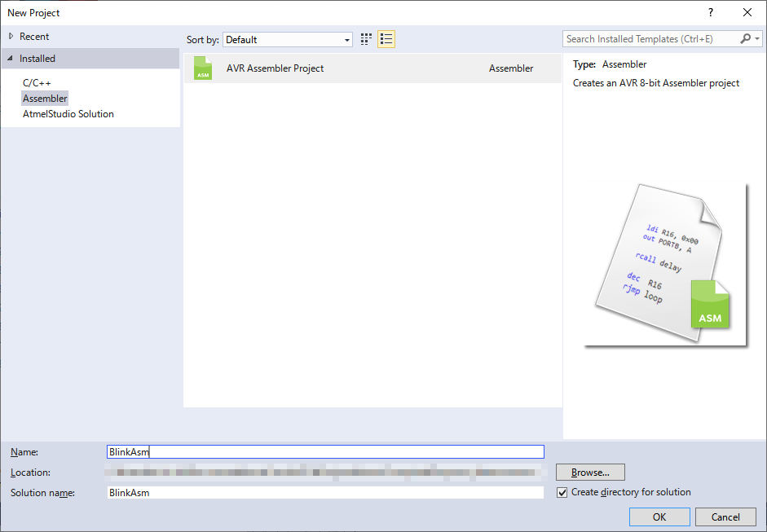The width and height of the screenshot is (767, 532).
Task: Collapse the Installed section
Action: click(x=11, y=58)
